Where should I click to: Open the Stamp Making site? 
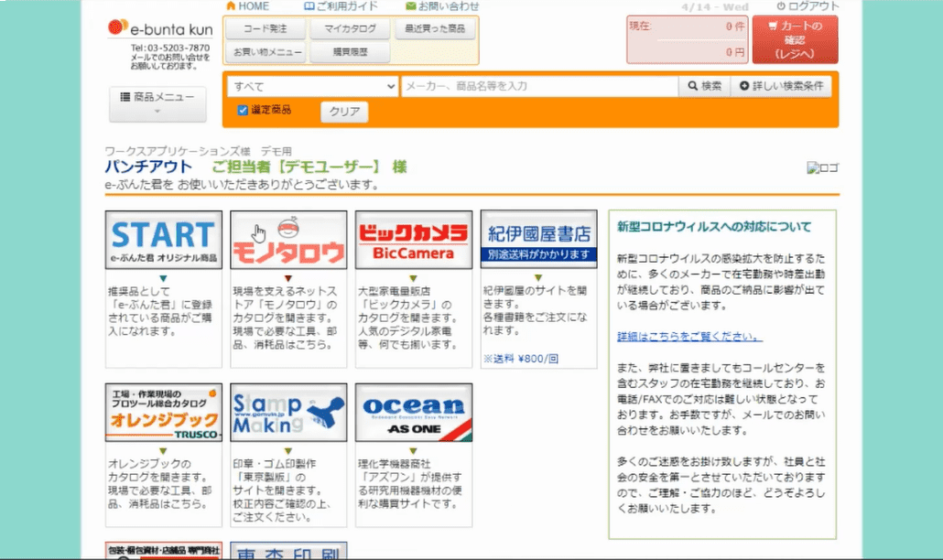(288, 413)
